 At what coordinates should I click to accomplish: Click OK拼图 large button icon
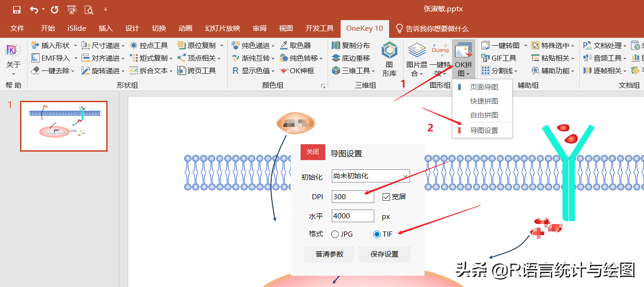click(464, 50)
